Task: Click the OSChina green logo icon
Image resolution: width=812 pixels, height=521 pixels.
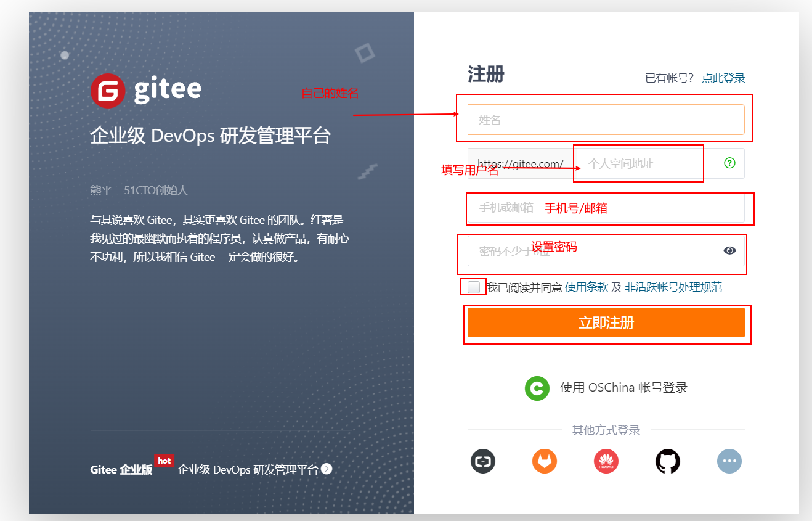Action: pos(537,388)
